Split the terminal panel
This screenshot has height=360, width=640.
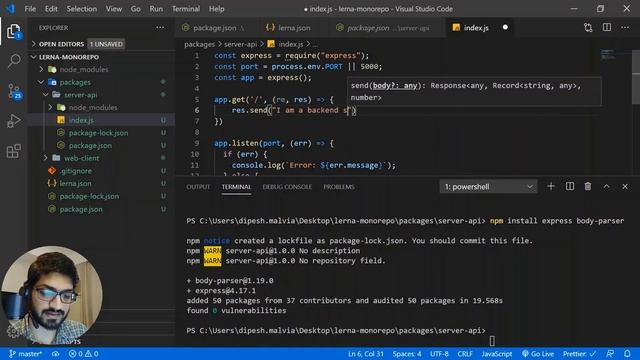pos(570,187)
